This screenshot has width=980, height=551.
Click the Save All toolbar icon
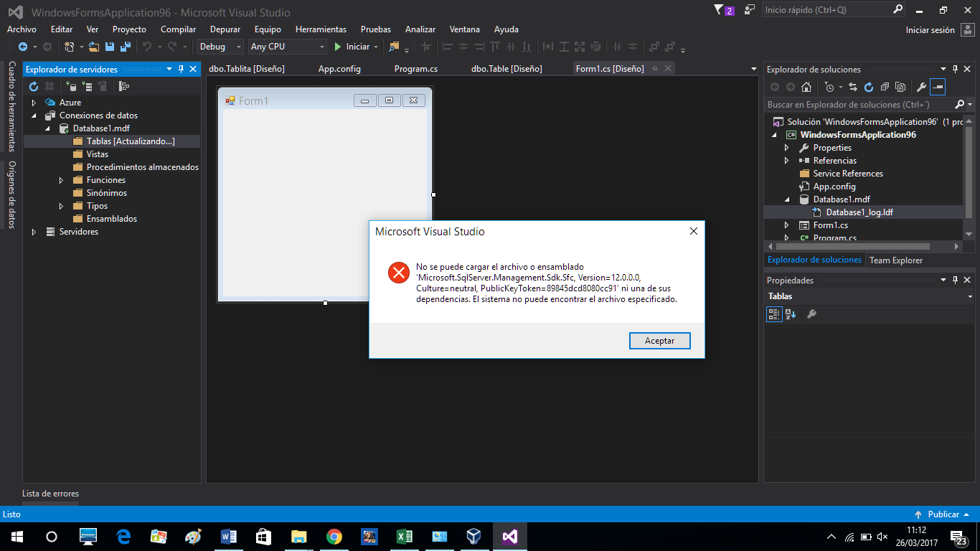[x=125, y=47]
